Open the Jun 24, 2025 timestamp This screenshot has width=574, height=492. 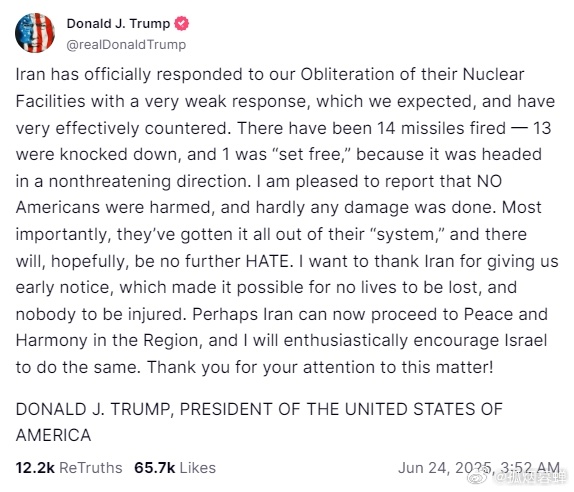pos(479,468)
